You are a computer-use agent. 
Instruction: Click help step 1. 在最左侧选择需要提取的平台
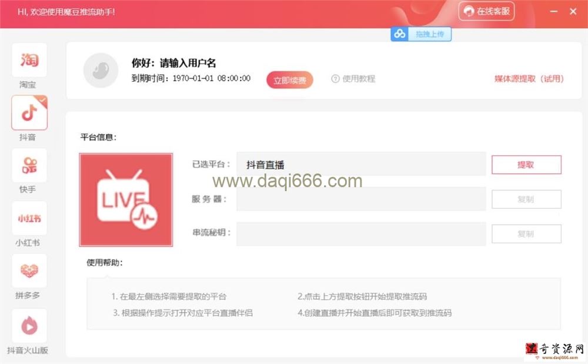coord(169,296)
